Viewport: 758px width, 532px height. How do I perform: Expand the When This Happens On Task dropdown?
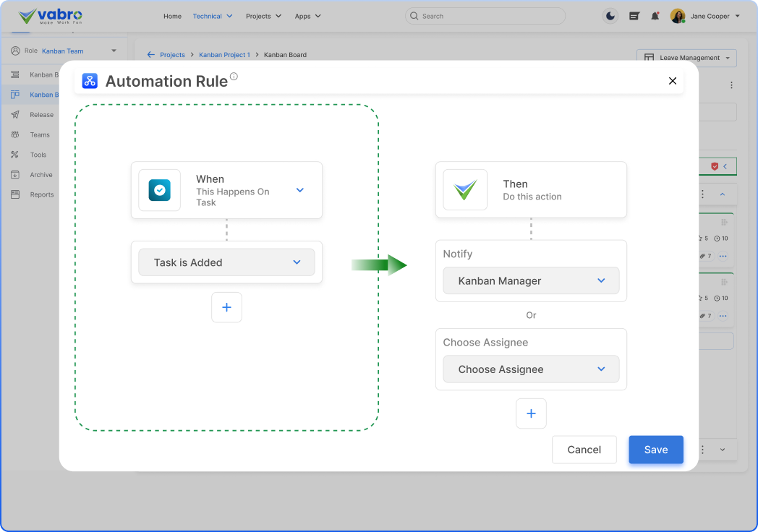click(x=300, y=190)
